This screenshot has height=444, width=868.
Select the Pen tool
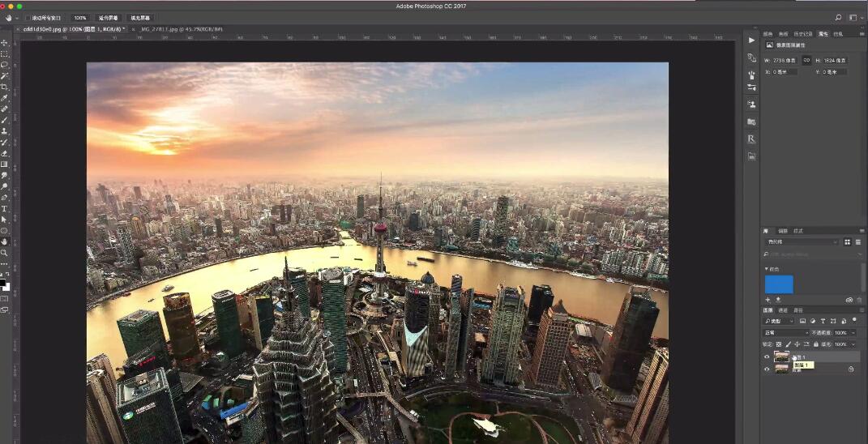4,198
